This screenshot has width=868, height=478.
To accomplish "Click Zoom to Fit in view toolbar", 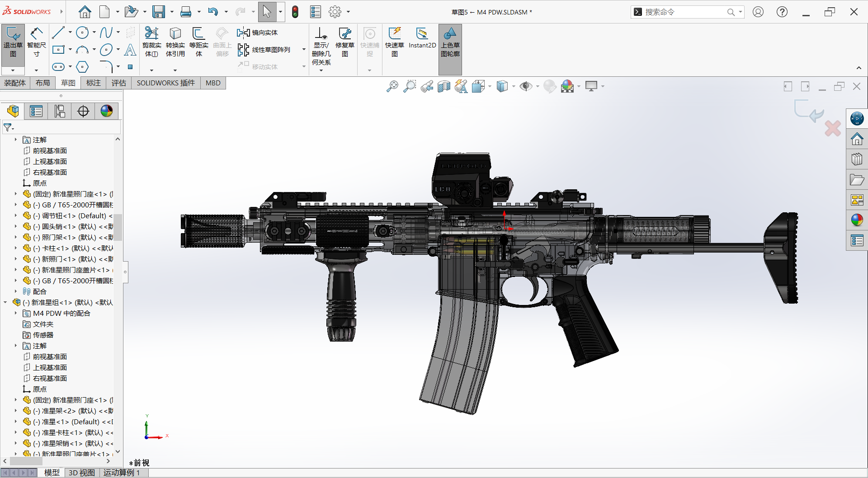I will coord(392,86).
